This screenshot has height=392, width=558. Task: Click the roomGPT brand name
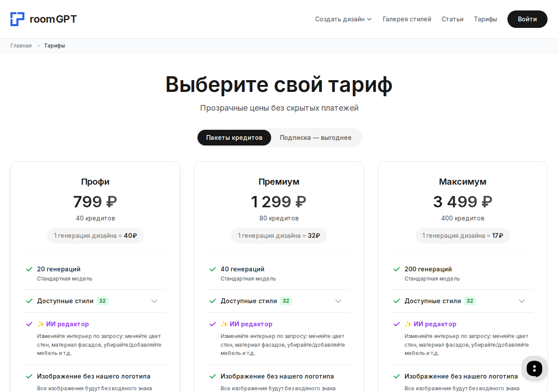53,19
